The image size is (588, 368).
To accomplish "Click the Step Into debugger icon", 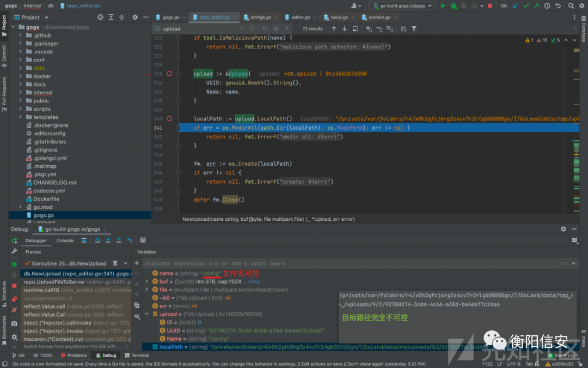I will tap(108, 240).
